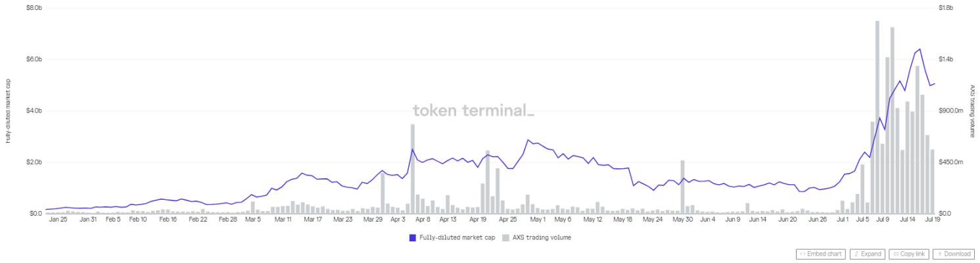Click the tall early-April volume bar

click(412, 169)
